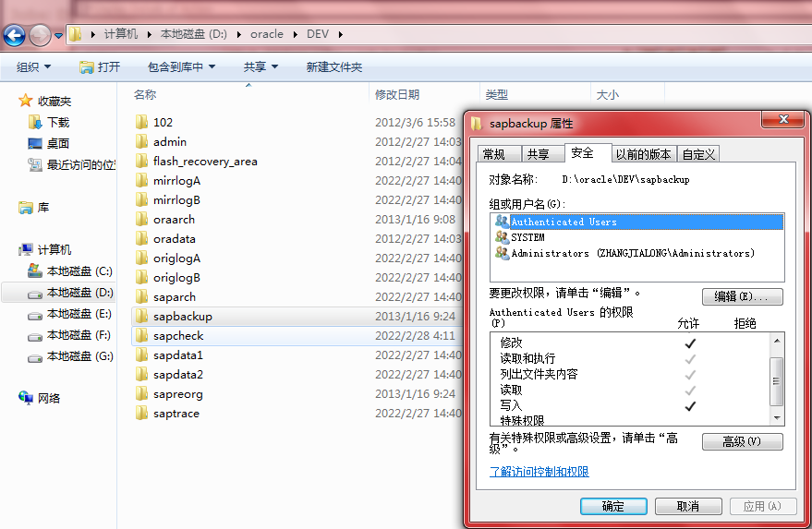This screenshot has width=812, height=529.
Task: Select oracle in the address breadcrumb
Action: [267, 34]
